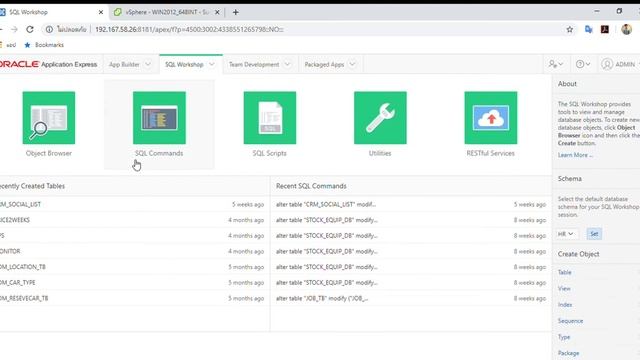
Task: Close the SQL Workshop browser tab
Action: tap(101, 12)
